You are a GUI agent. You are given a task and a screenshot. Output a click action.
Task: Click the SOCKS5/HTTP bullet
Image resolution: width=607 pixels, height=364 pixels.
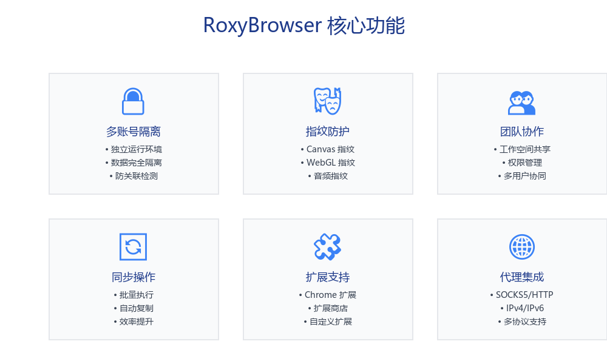pos(522,295)
